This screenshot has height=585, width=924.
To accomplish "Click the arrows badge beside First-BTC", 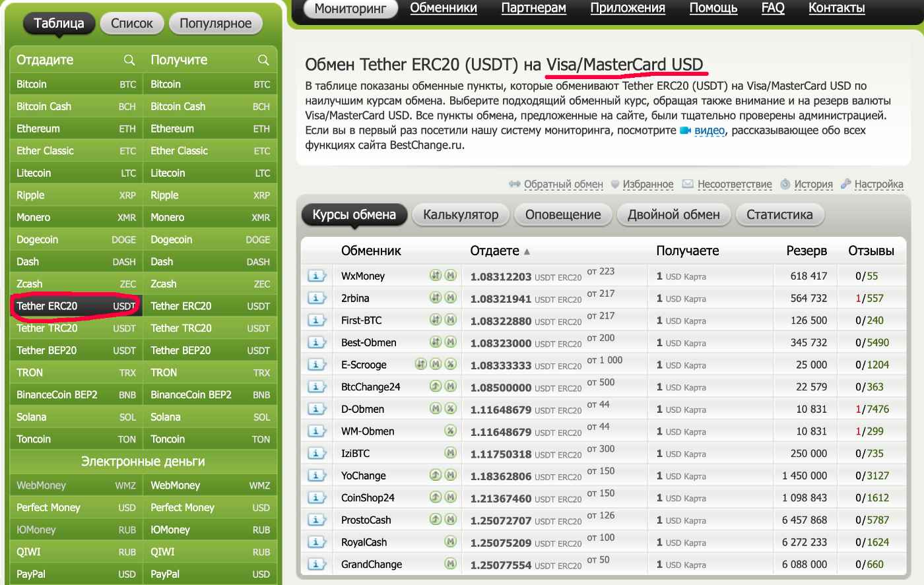I will coord(436,320).
